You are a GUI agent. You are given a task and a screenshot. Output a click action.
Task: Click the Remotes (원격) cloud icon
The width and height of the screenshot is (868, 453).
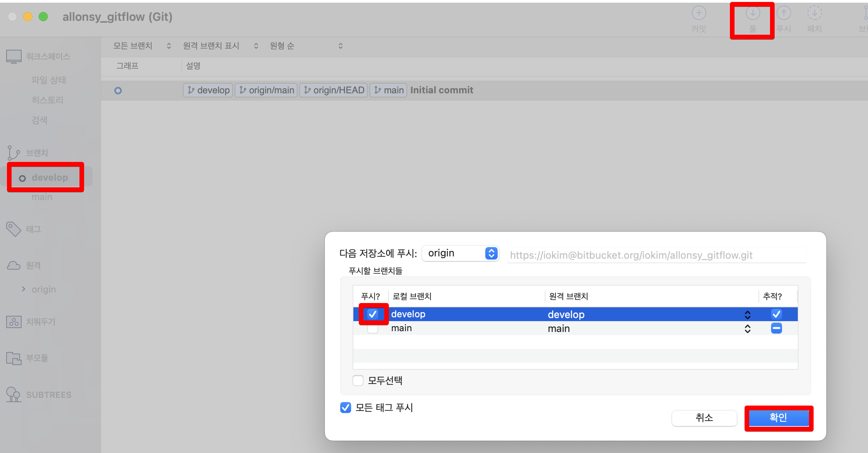tap(14, 265)
